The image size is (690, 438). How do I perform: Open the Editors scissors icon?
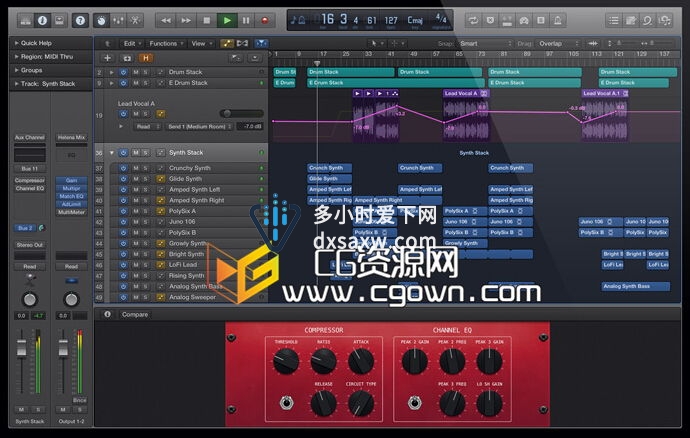(135, 20)
